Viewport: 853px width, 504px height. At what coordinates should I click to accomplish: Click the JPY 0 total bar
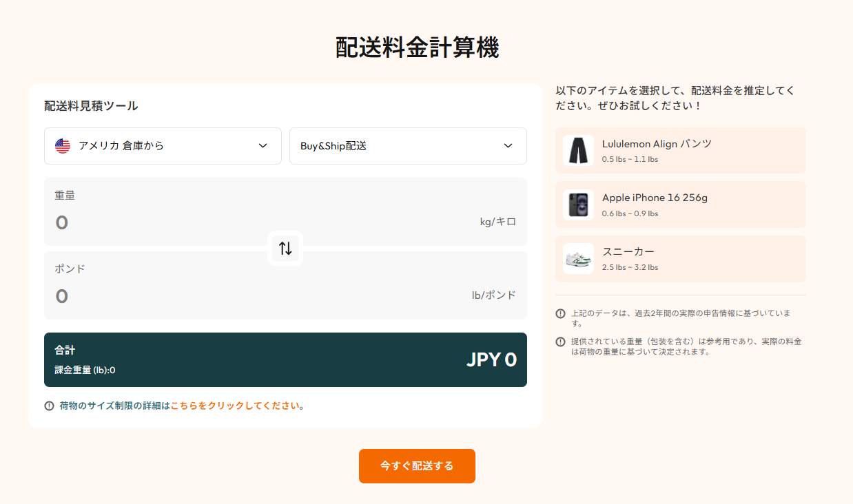(x=285, y=359)
